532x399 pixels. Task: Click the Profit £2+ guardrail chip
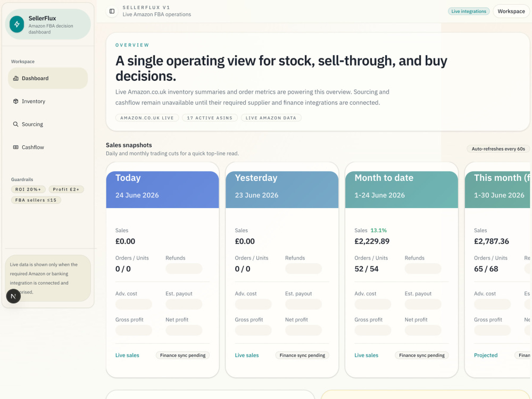pyautogui.click(x=66, y=189)
